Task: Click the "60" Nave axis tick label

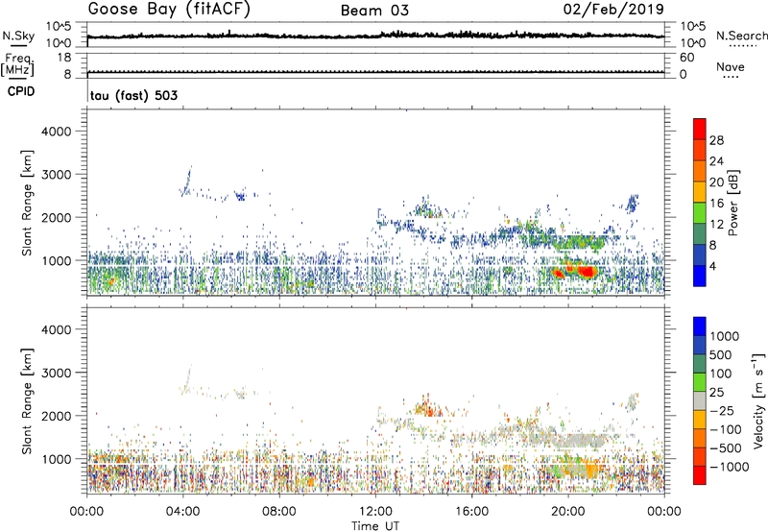Action: pos(687,58)
